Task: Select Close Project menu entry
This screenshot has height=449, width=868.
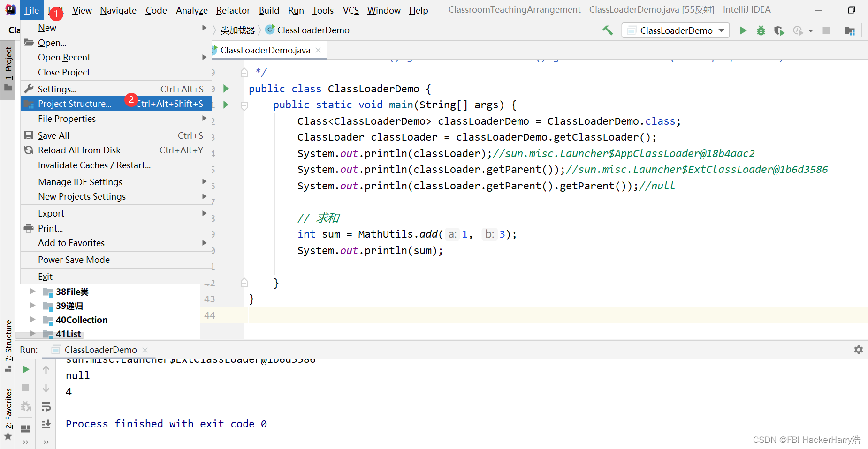Action: (116, 72)
